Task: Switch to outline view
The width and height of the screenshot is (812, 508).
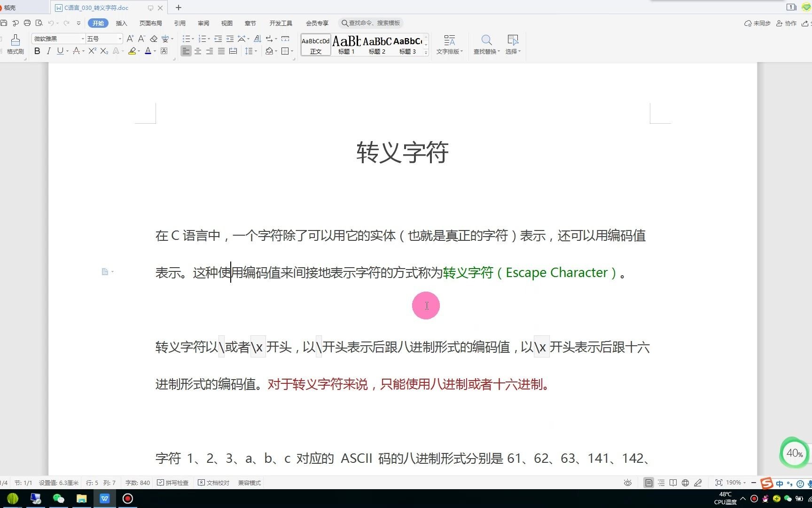Action: point(661,483)
